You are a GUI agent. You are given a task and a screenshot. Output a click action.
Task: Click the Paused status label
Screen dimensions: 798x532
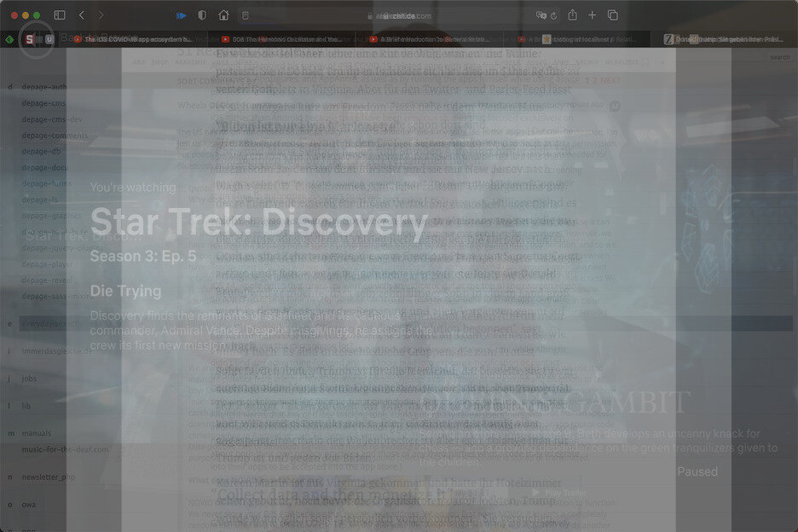coord(697,472)
